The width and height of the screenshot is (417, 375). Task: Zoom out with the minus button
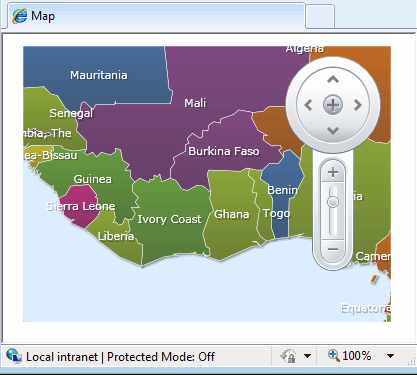coord(333,249)
